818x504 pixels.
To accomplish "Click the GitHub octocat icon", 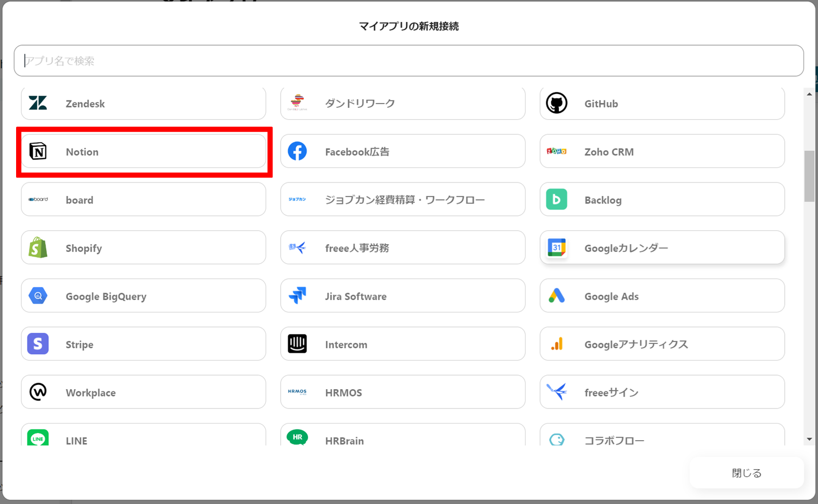I will 557,103.
